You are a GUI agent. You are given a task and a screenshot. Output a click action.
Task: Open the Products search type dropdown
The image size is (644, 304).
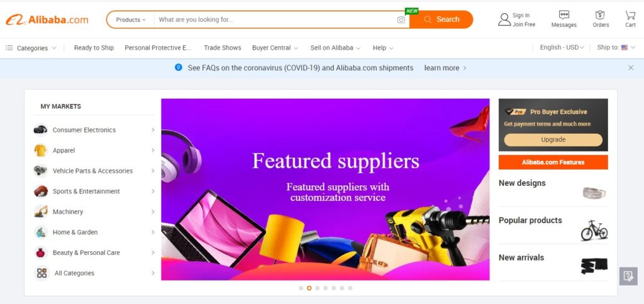click(131, 19)
